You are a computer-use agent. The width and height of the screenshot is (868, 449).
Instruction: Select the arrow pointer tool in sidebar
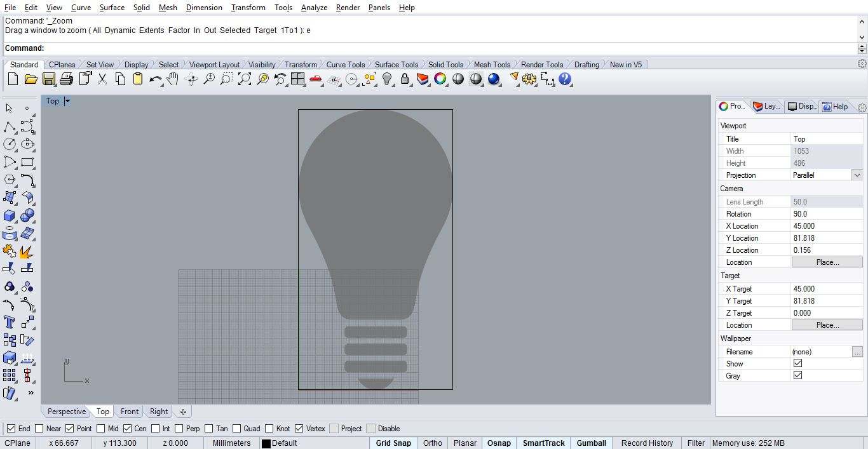[10, 109]
